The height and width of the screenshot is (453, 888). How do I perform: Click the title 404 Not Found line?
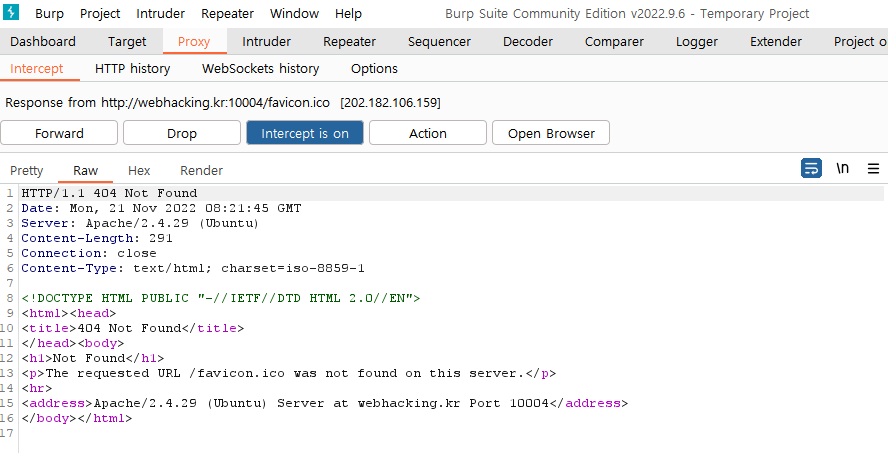(x=133, y=328)
